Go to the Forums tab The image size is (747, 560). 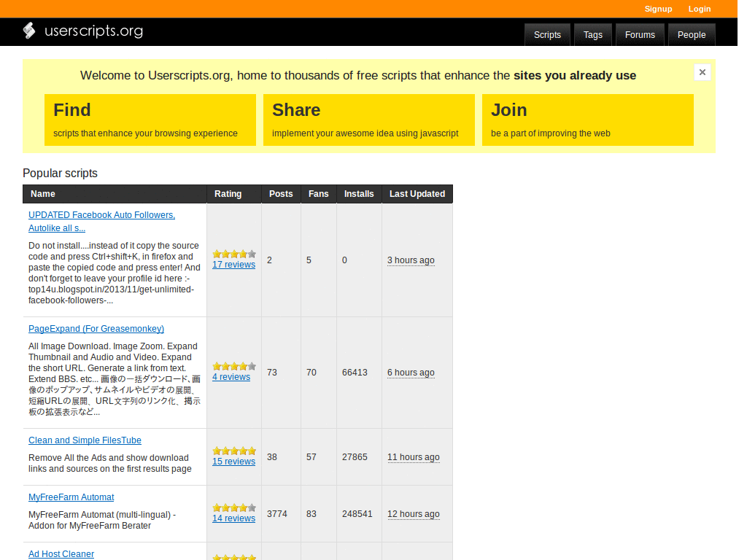click(640, 35)
